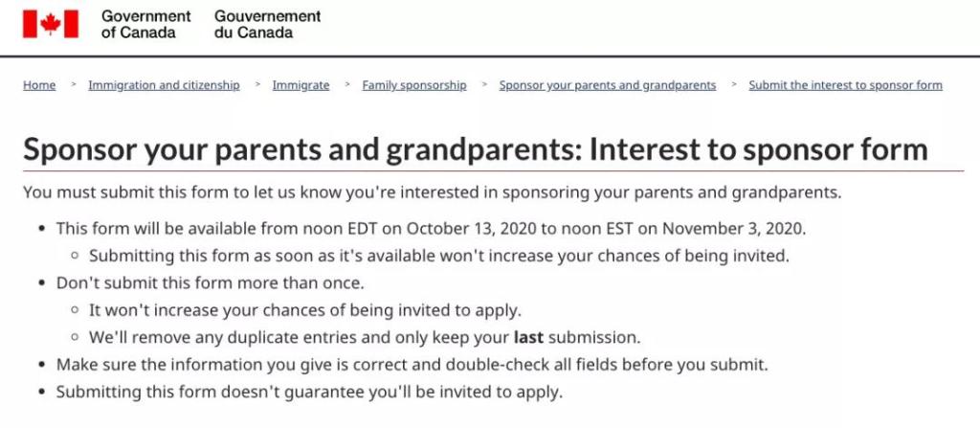Open "Sponsor your parents and grandparents" breadcrumb
Viewport: 980px width, 428px height.
[608, 85]
